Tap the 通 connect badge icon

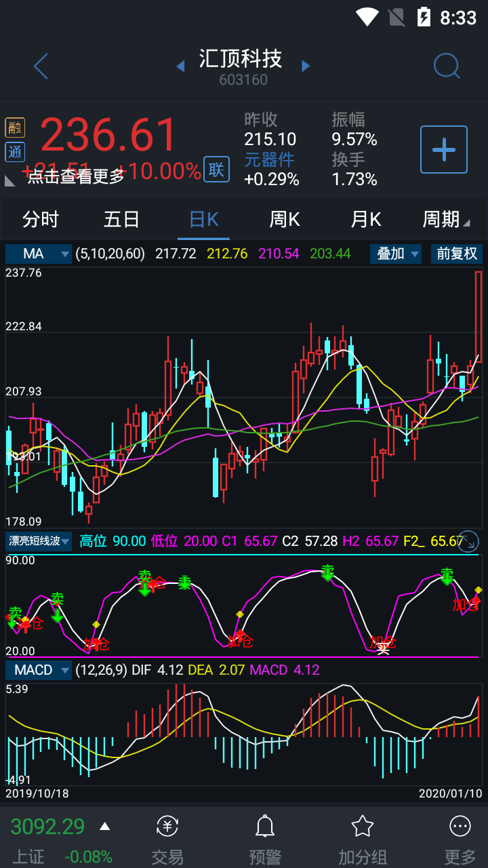[15, 152]
